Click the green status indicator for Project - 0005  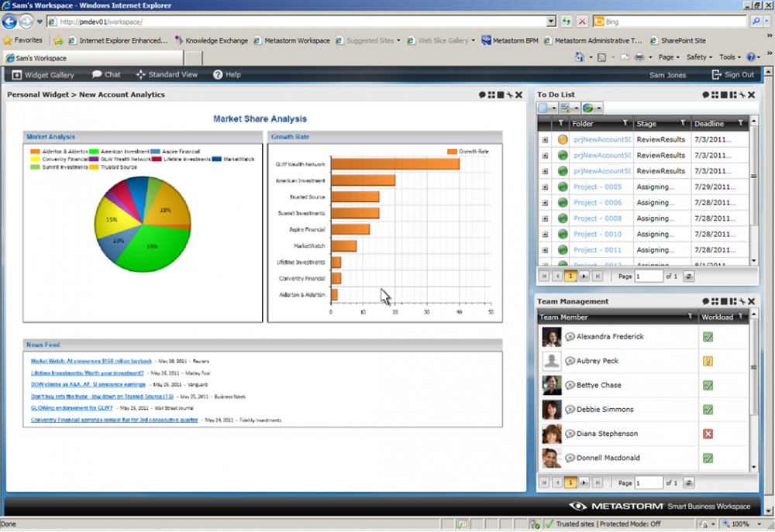pyautogui.click(x=563, y=187)
